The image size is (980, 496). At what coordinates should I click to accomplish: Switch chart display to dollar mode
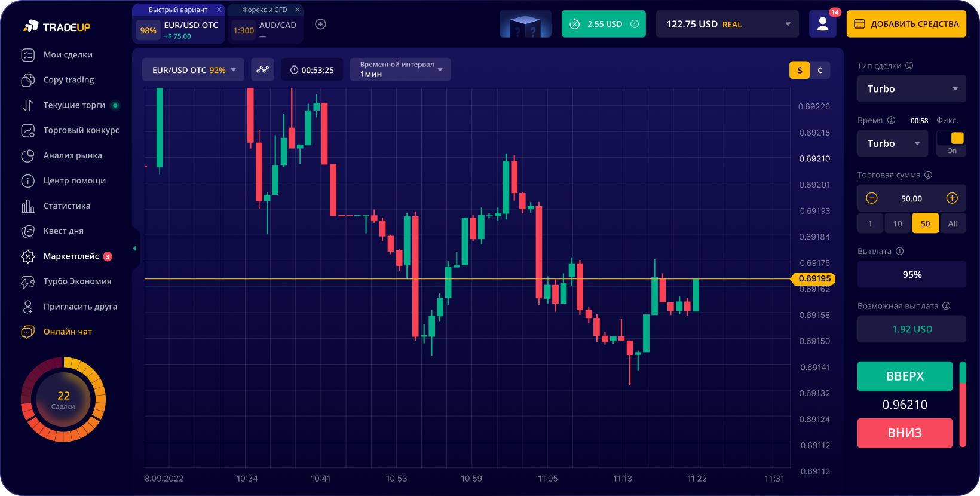click(x=800, y=70)
